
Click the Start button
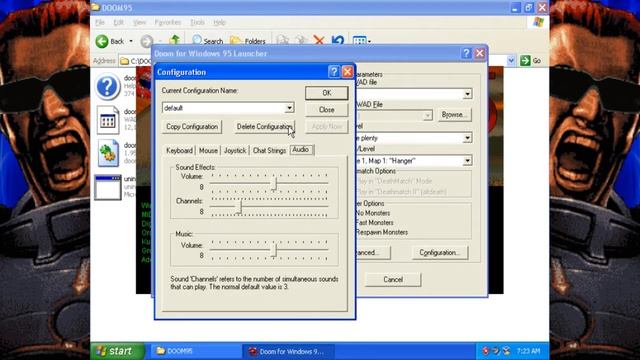click(118, 351)
